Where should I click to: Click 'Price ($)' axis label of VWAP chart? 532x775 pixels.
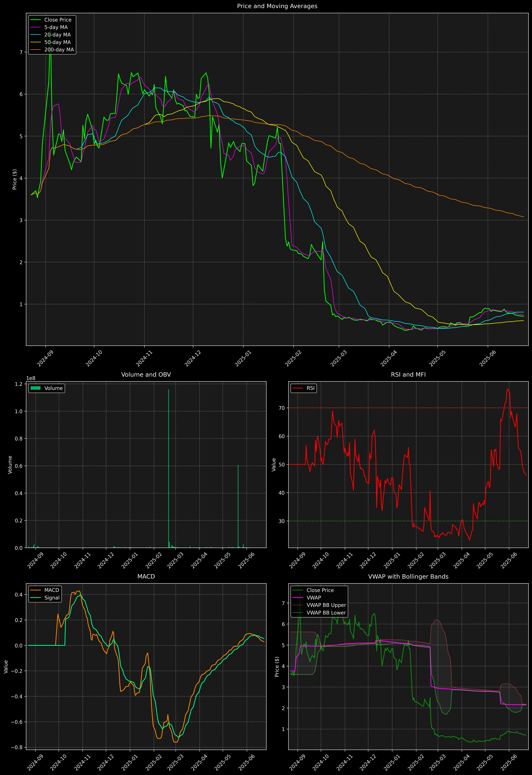pyautogui.click(x=277, y=667)
